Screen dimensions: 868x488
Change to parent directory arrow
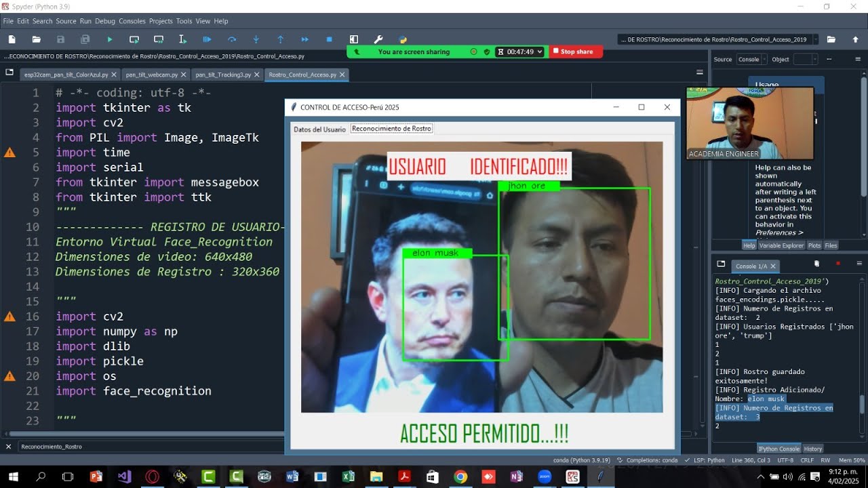point(856,39)
